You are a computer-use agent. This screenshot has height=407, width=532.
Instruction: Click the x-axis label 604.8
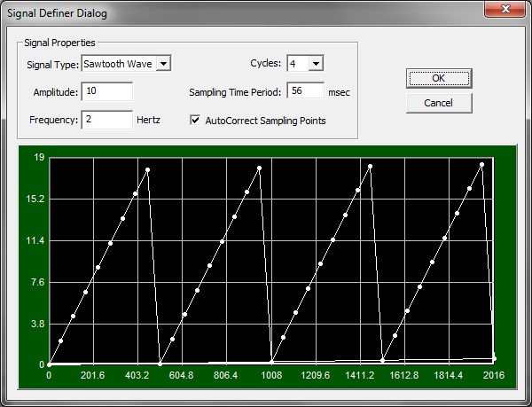(181, 375)
